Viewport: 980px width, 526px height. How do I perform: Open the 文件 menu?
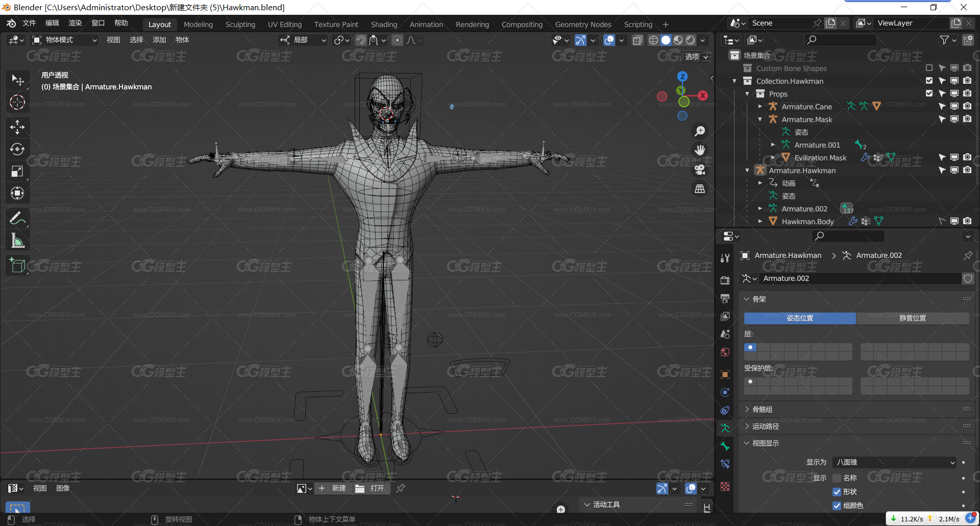pyautogui.click(x=29, y=23)
